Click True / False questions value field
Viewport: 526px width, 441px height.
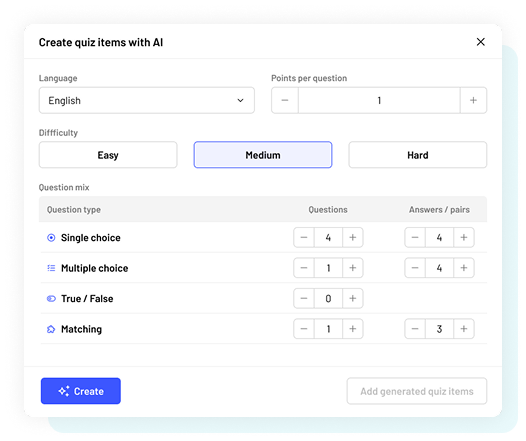pos(328,298)
